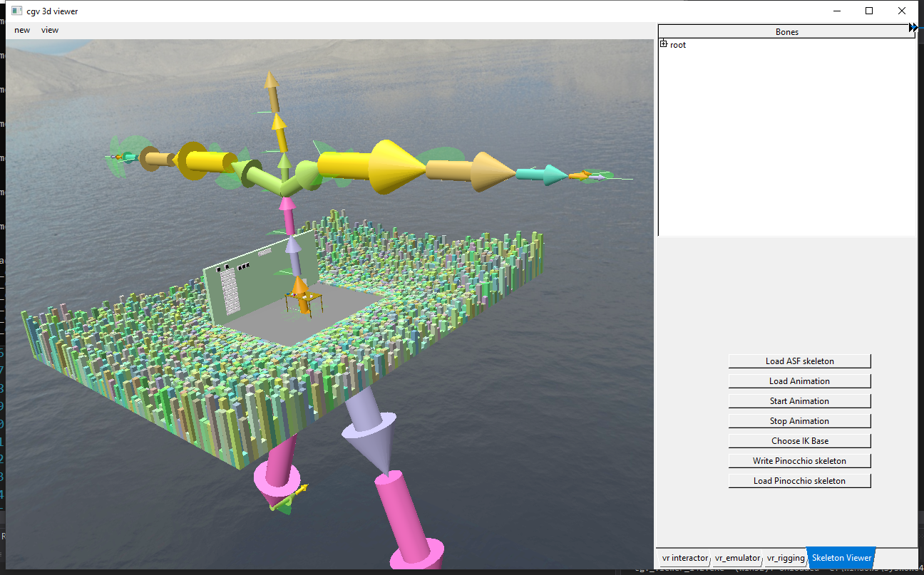924x575 pixels.
Task: Stop the skeleton animation
Action: tap(800, 421)
